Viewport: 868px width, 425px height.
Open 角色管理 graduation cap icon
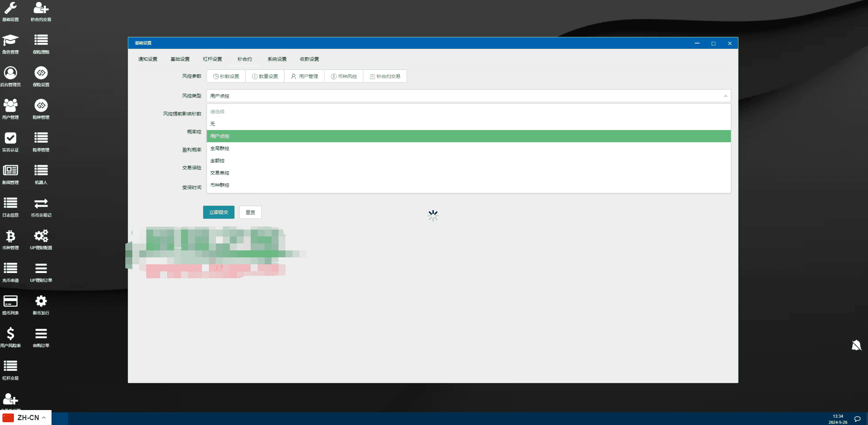pos(10,40)
